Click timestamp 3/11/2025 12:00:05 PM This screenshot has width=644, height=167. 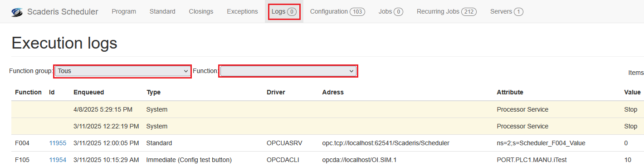[x=106, y=143]
